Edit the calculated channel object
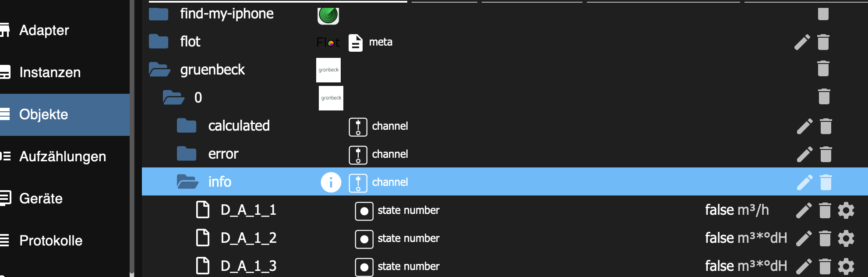 (804, 126)
